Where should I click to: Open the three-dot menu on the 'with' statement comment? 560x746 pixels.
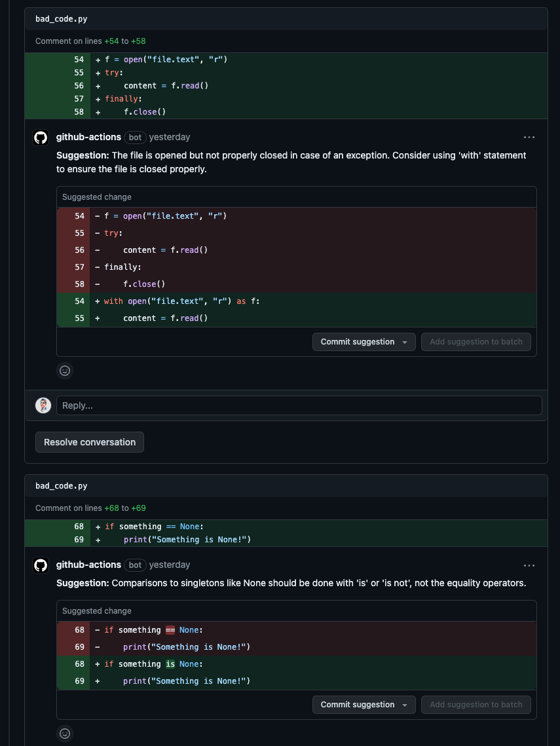[529, 138]
